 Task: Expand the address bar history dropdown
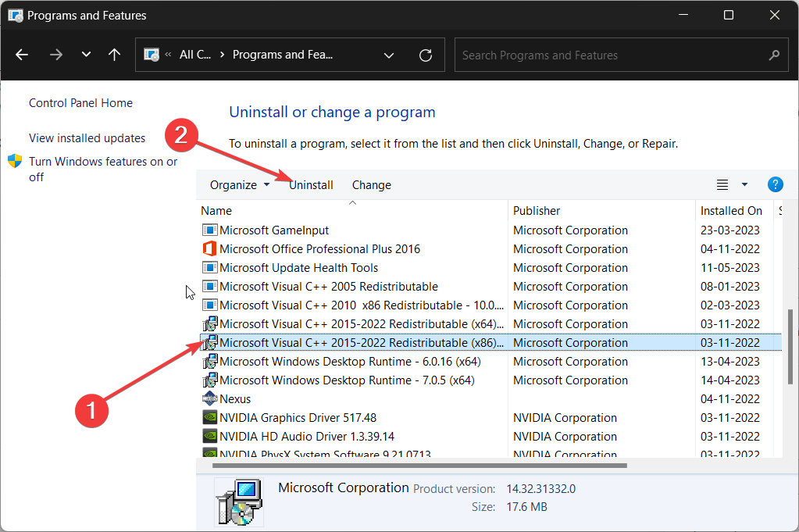(x=389, y=55)
